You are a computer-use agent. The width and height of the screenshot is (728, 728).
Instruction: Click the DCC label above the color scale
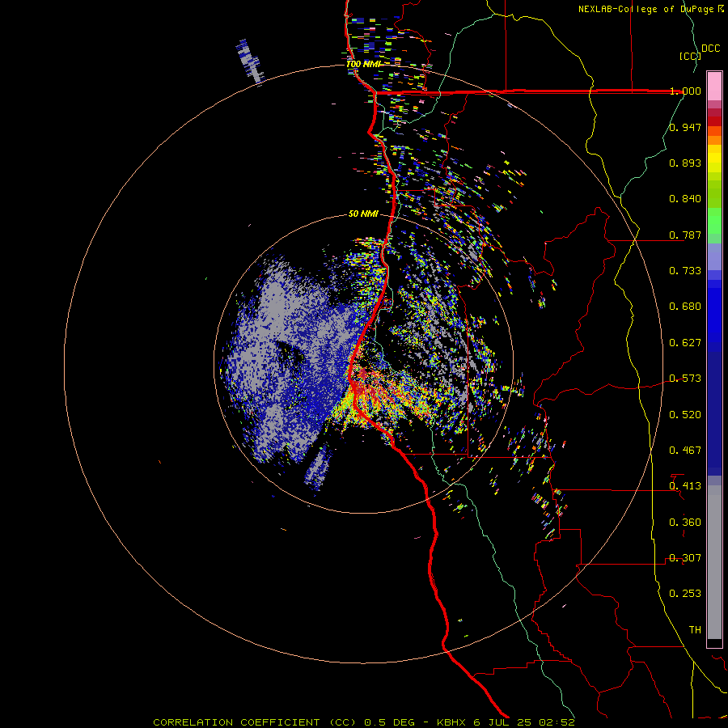click(x=710, y=49)
